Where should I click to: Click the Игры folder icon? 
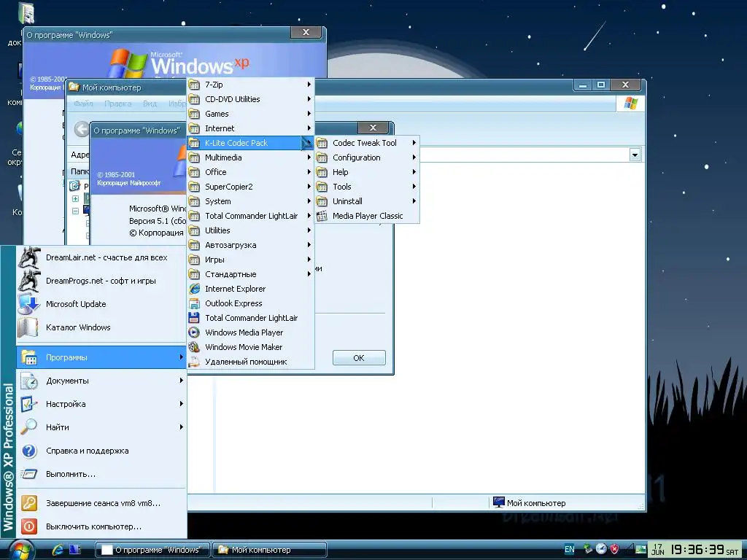[x=194, y=260]
